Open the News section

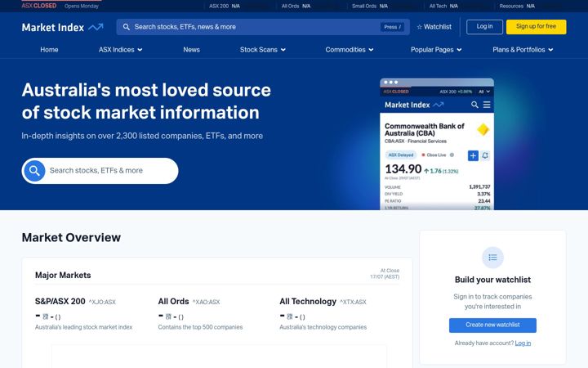191,50
